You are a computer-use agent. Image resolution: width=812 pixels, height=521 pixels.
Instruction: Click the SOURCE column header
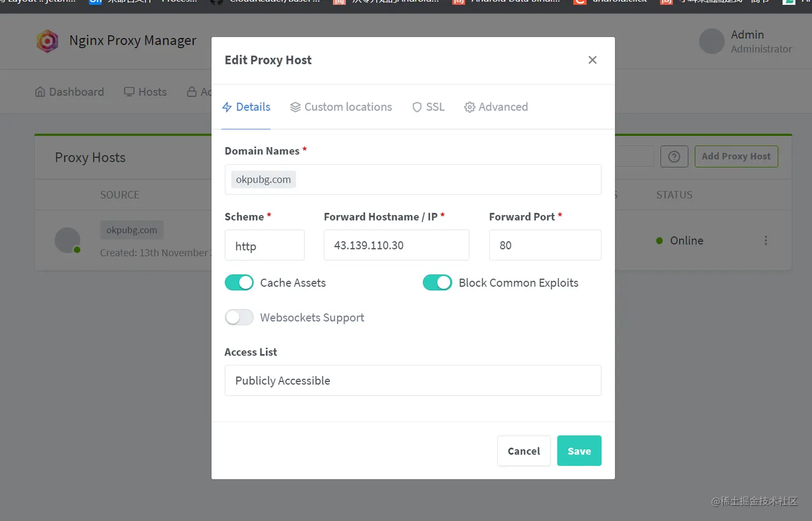tap(120, 195)
